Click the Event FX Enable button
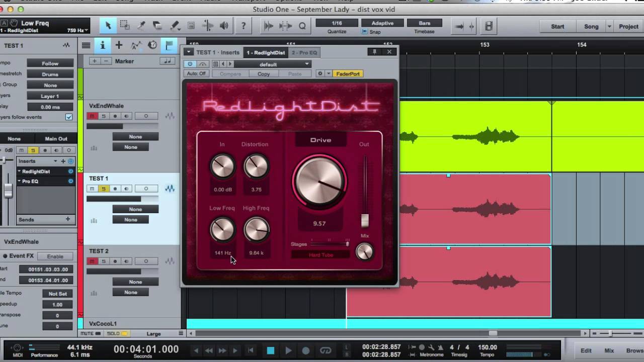Image resolution: width=644 pixels, height=362 pixels. tap(55, 256)
